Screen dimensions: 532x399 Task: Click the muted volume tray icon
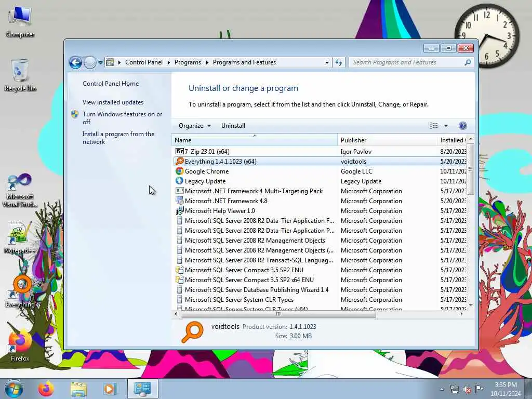coord(467,390)
